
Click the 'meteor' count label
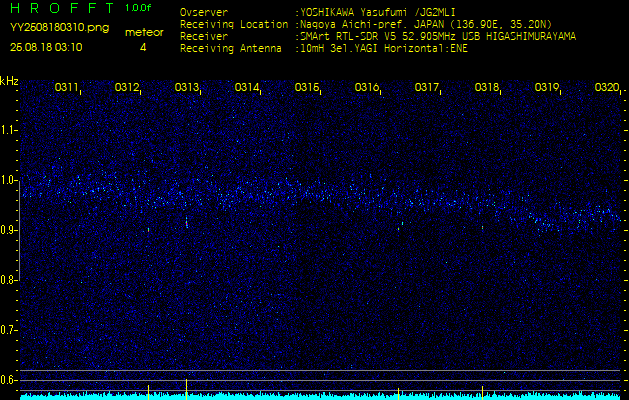coord(144,33)
